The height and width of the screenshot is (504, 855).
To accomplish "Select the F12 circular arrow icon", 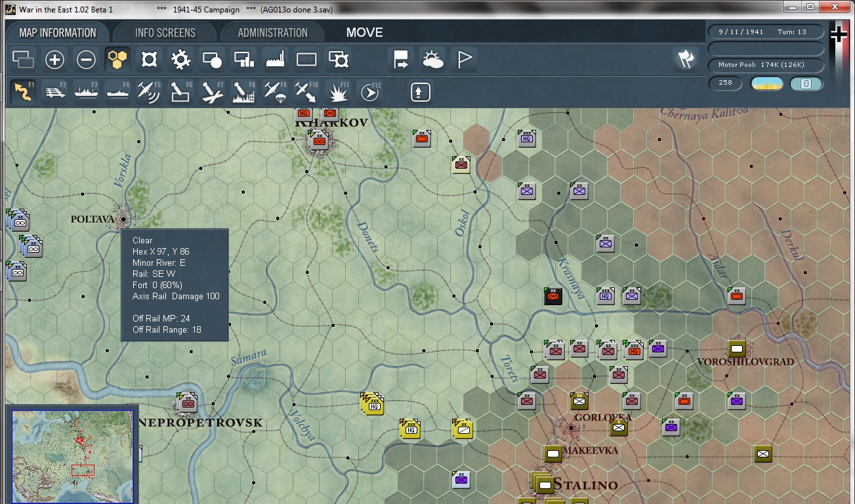I will 369,92.
